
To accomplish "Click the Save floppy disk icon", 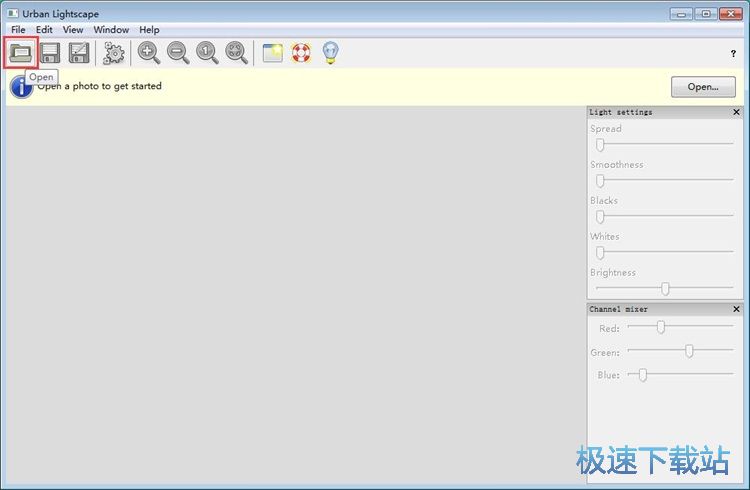I will point(50,53).
